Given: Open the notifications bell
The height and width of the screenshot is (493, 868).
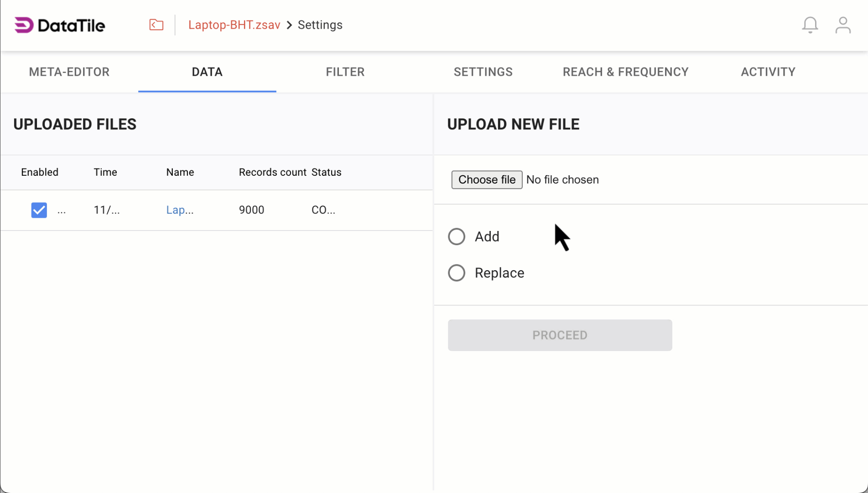Looking at the screenshot, I should click(x=810, y=25).
